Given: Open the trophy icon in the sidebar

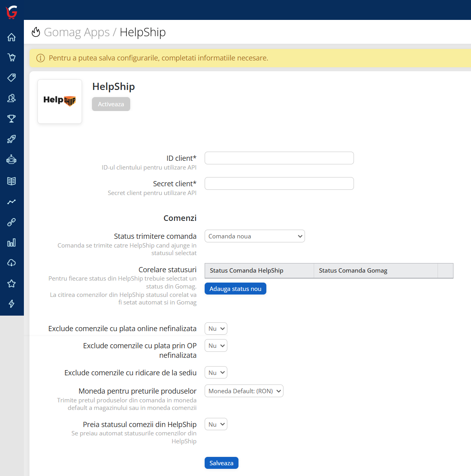Looking at the screenshot, I should (x=12, y=118).
